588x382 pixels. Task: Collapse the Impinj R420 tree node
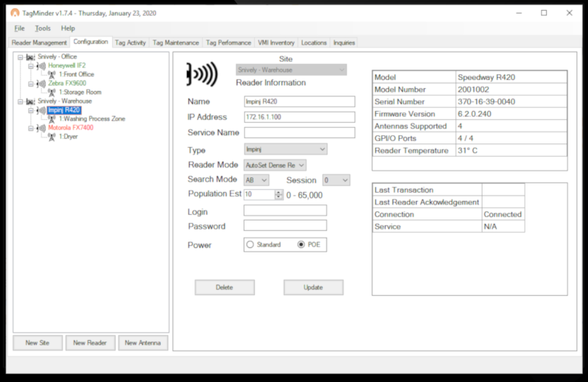tap(31, 110)
